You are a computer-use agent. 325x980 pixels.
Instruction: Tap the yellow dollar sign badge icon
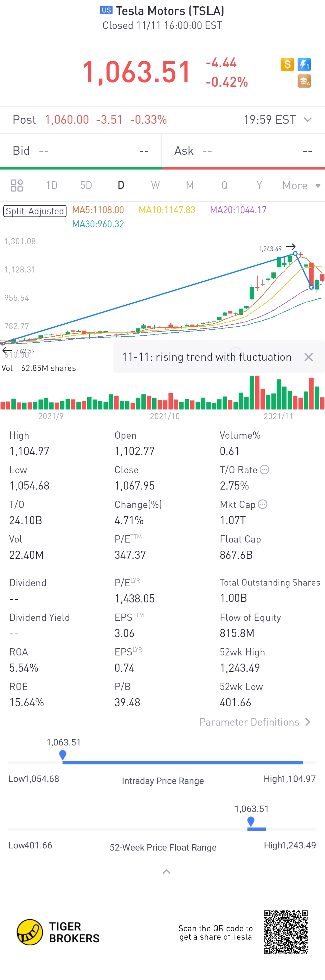point(287,64)
